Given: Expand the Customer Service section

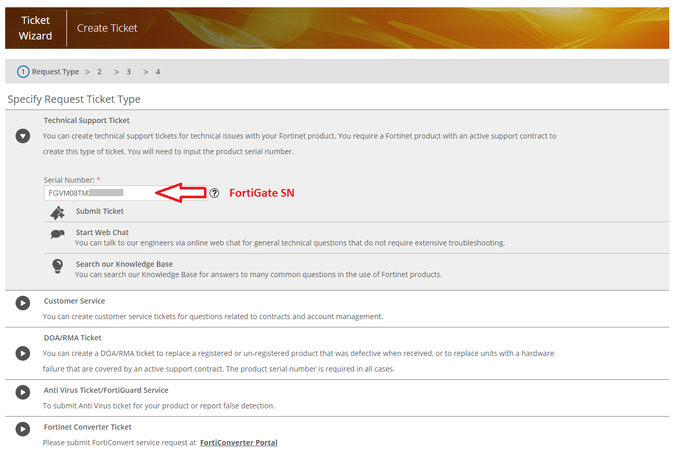Looking at the screenshot, I should click(23, 303).
